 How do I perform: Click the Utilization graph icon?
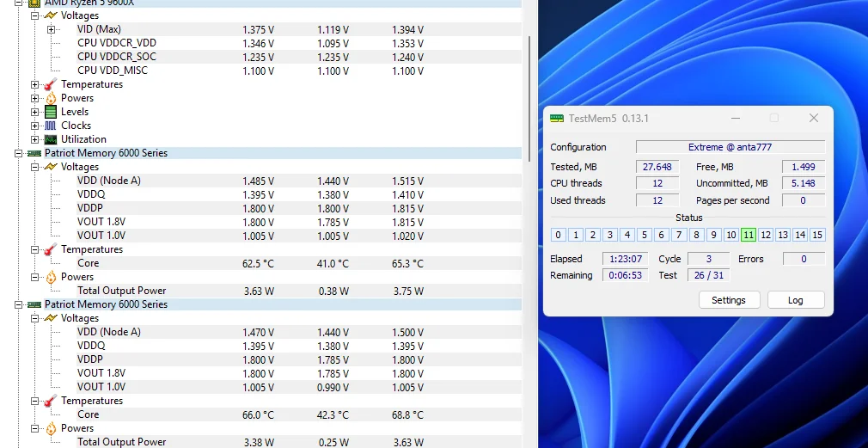50,139
